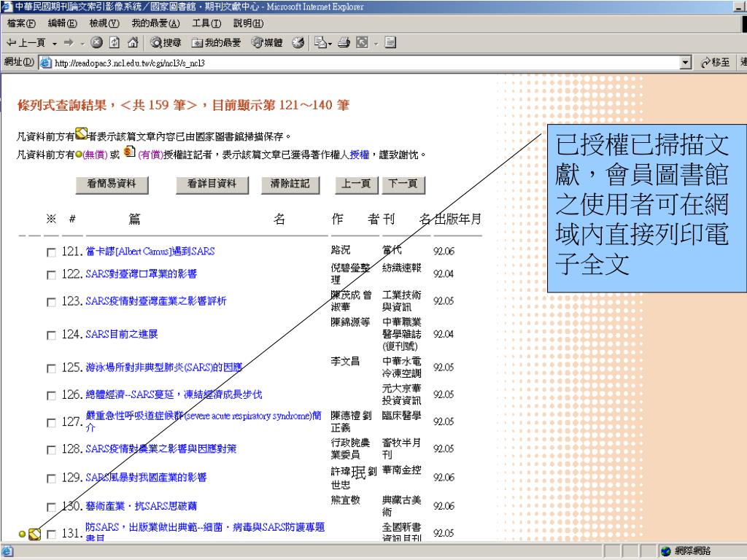Open the 我的最愛(A) menu
The image size is (747, 560).
(x=156, y=23)
